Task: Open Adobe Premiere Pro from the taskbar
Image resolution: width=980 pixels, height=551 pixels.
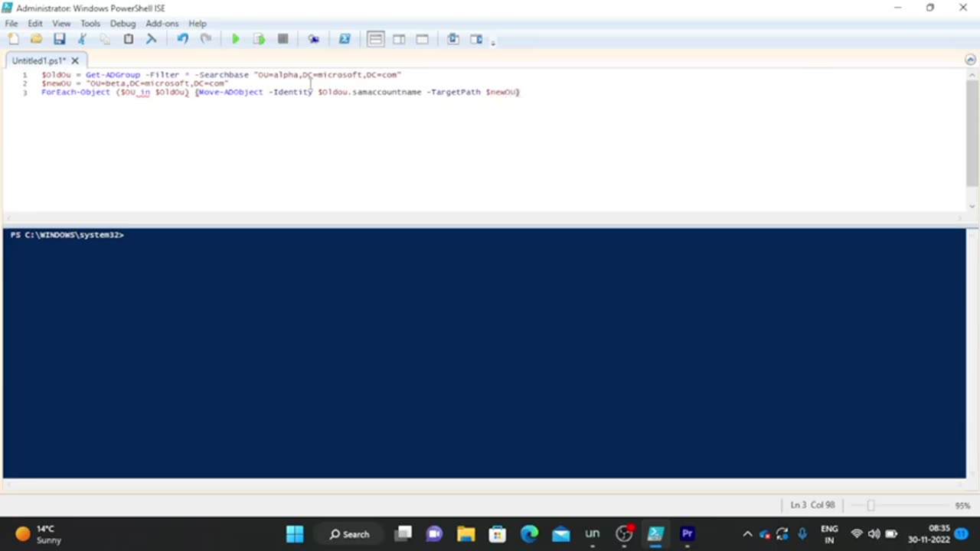Action: click(x=687, y=534)
